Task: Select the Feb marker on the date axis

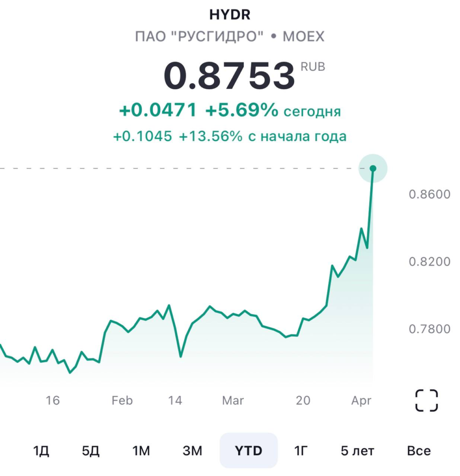Action: (122, 400)
